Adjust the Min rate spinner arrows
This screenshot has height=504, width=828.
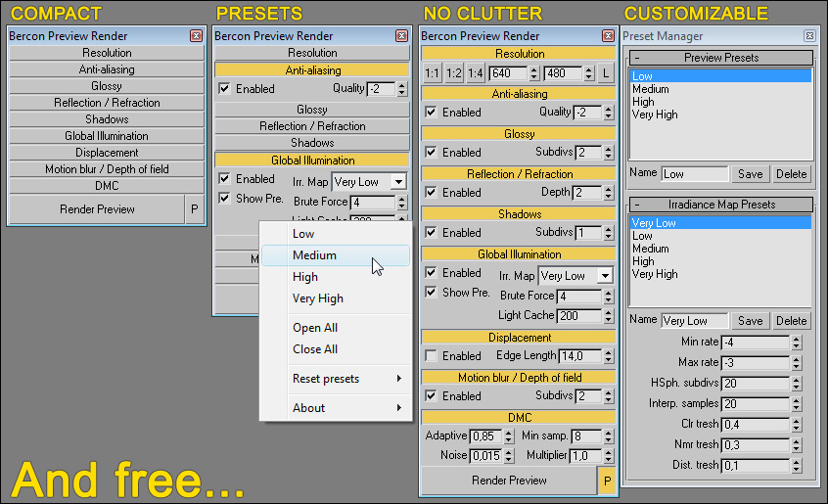pyautogui.click(x=797, y=343)
